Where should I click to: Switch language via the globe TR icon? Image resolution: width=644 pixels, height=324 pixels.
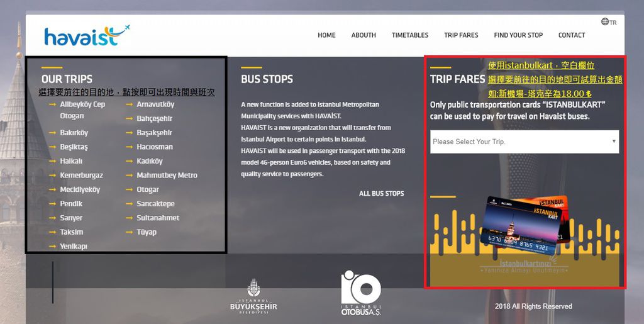pyautogui.click(x=609, y=22)
